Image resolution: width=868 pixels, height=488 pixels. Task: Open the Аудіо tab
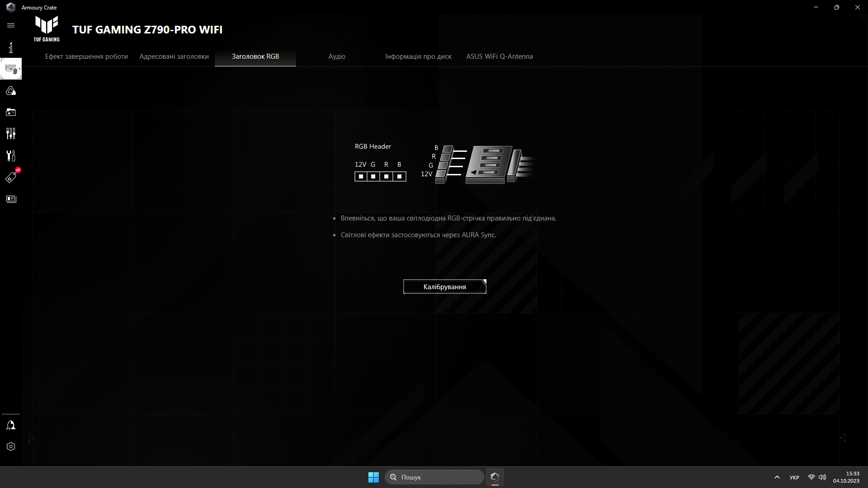(337, 56)
